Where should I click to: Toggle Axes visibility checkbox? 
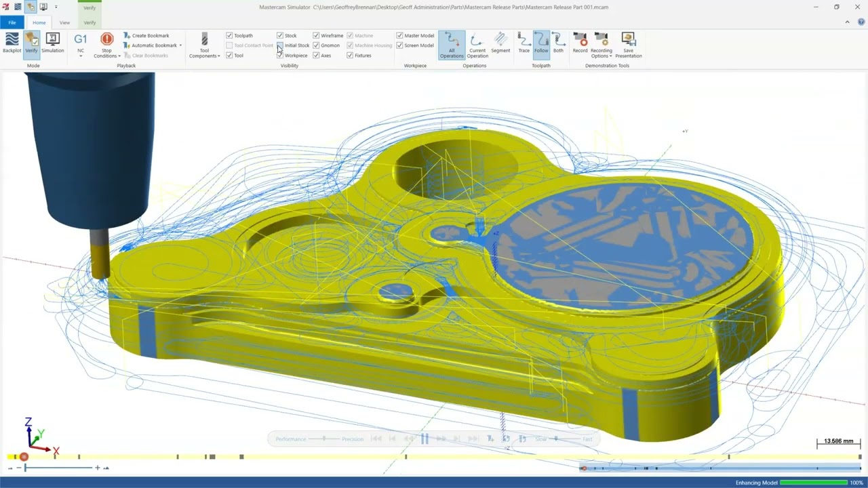point(316,56)
